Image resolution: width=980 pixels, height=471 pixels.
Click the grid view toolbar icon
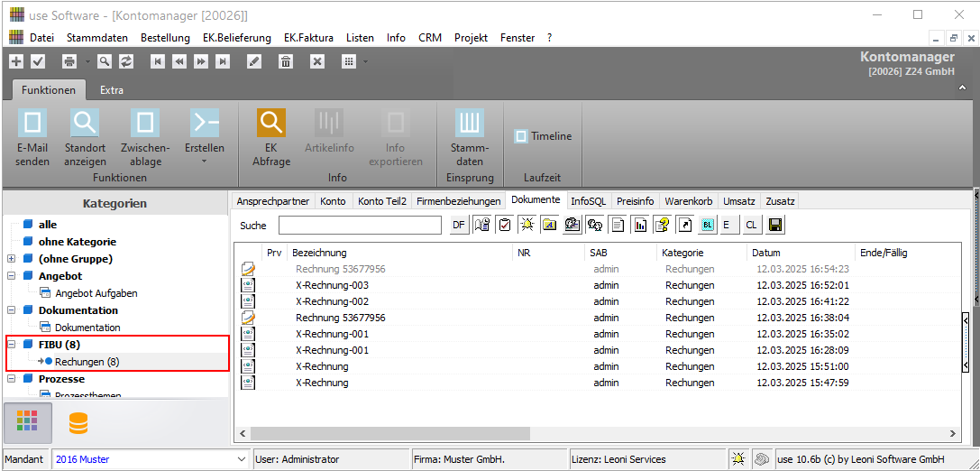(x=349, y=61)
